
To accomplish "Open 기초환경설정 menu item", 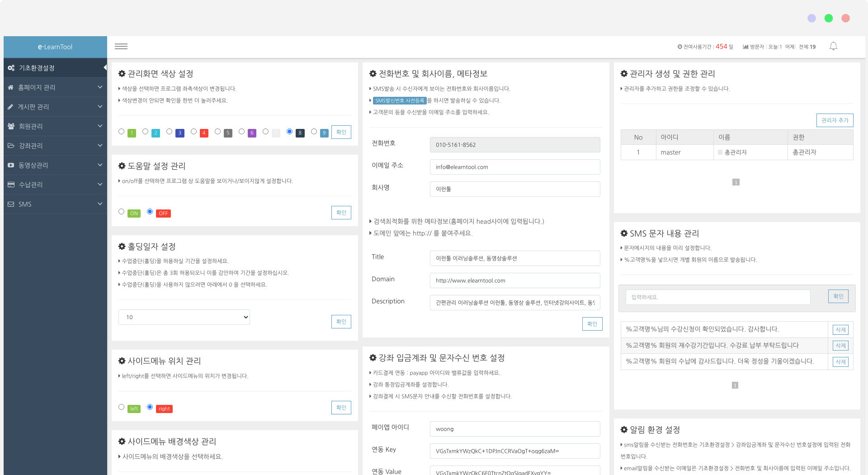I will (55, 68).
